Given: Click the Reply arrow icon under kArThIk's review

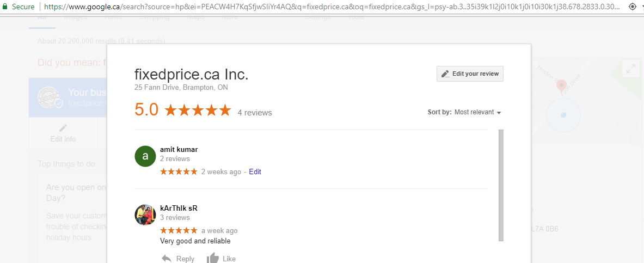Looking at the screenshot, I should pyautogui.click(x=167, y=258).
